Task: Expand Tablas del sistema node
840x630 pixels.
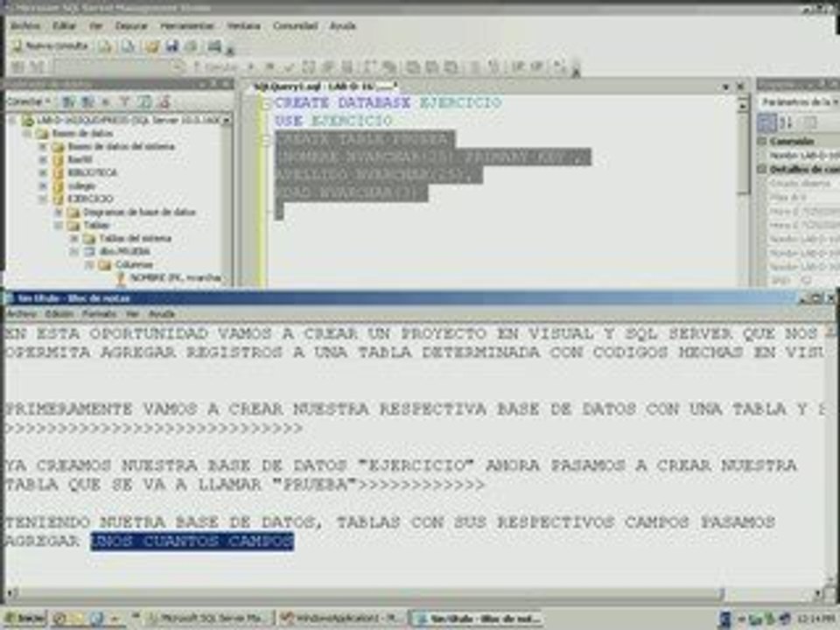Action: (73, 238)
